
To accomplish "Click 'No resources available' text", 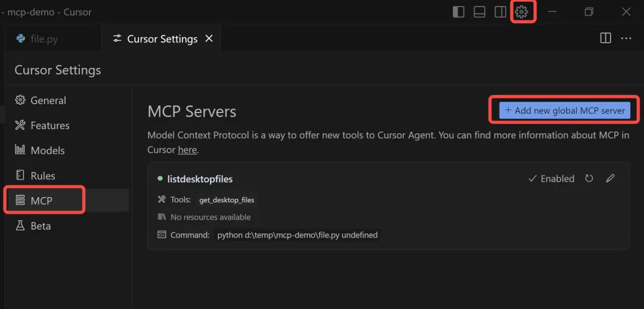I will [210, 217].
